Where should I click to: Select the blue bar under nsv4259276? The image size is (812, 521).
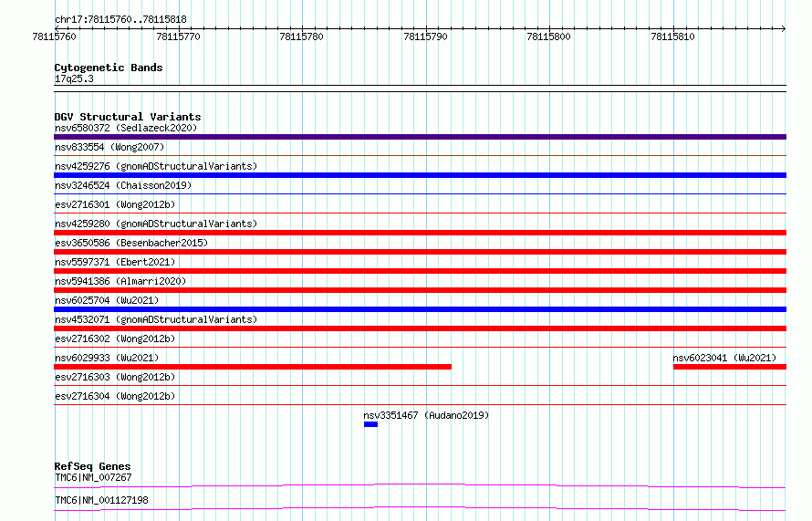(x=420, y=175)
